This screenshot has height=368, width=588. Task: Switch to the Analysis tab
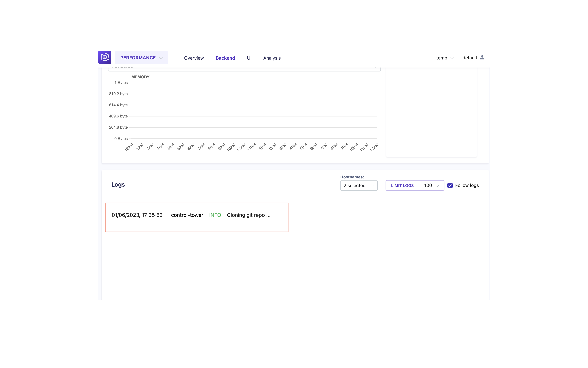pyautogui.click(x=272, y=58)
